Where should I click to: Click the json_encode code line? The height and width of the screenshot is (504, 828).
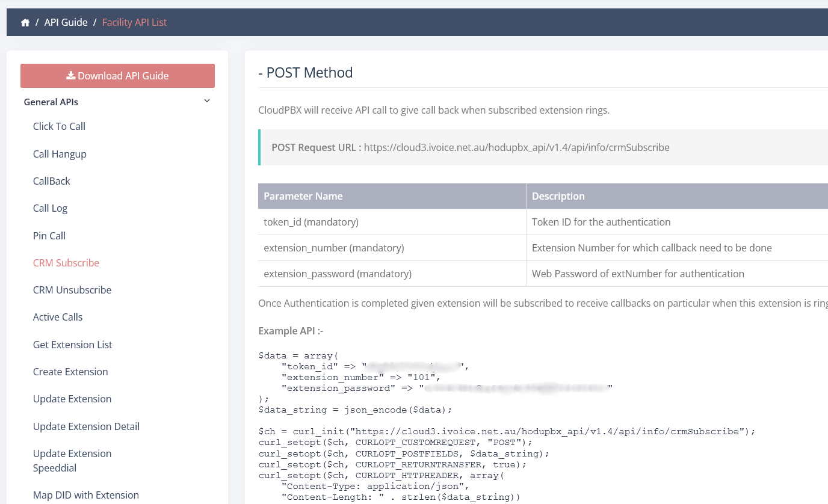click(x=355, y=410)
